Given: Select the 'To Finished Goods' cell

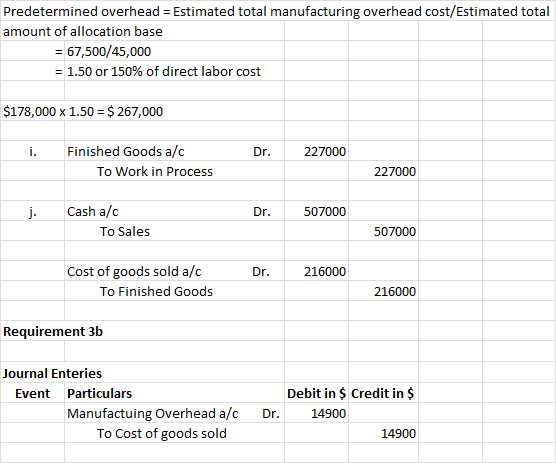Looking at the screenshot, I should pyautogui.click(x=156, y=291).
